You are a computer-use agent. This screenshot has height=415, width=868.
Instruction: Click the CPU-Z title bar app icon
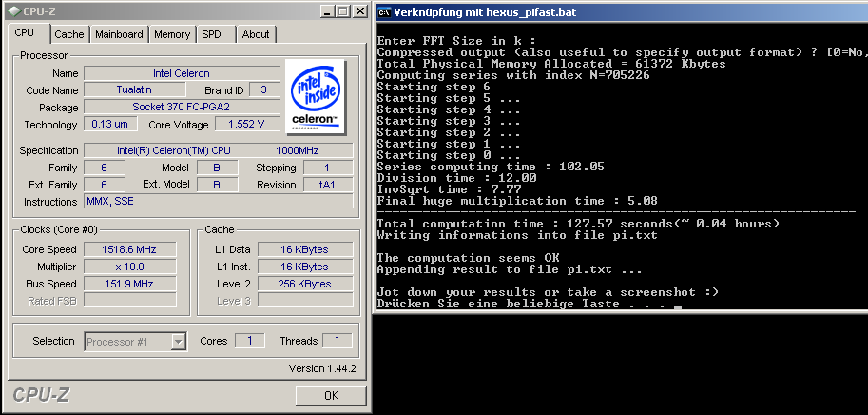(x=15, y=10)
